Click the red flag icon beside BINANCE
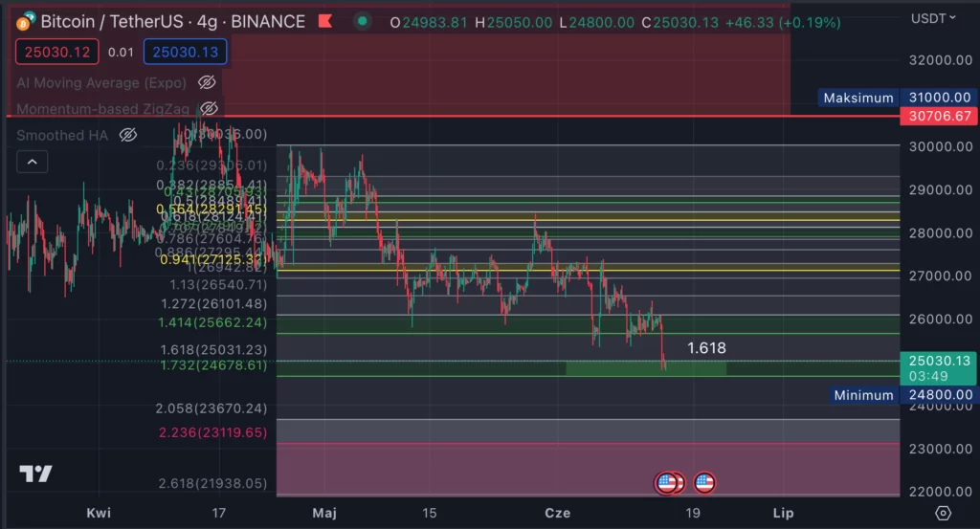 326,21
